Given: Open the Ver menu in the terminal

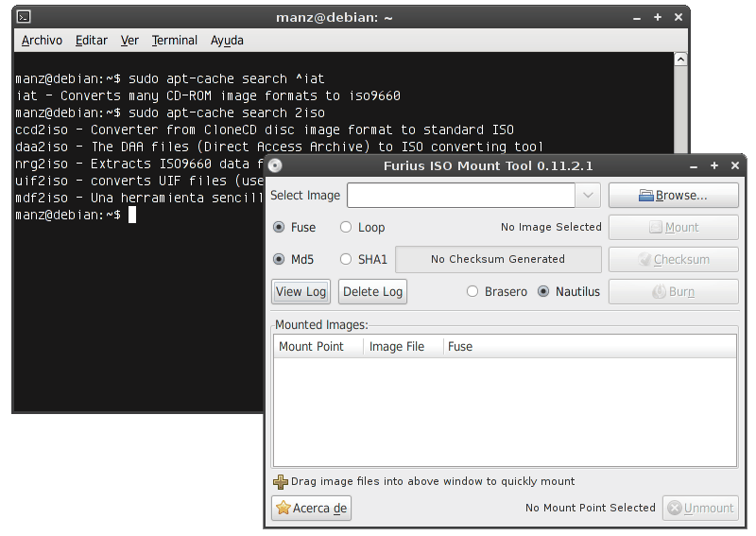Looking at the screenshot, I should point(129,41).
